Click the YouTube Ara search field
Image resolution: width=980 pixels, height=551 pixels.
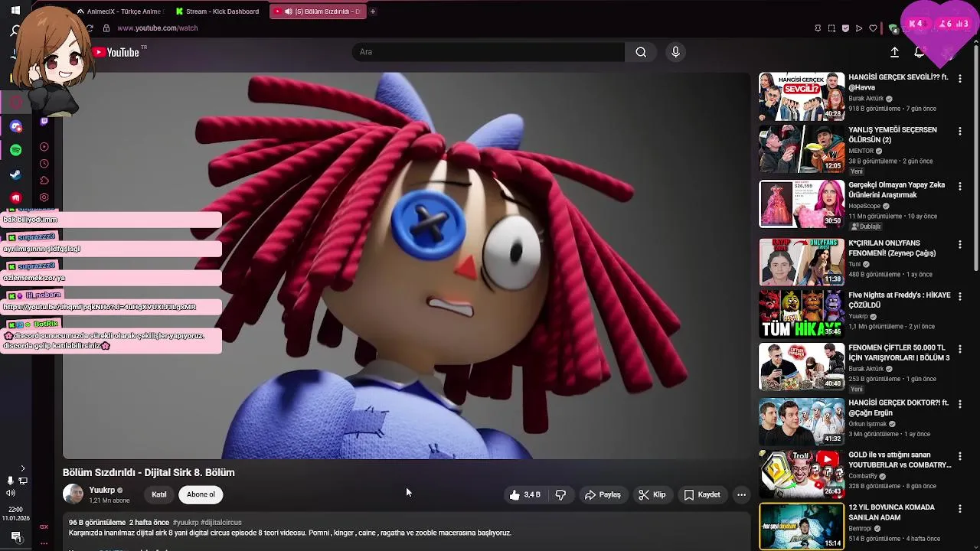point(488,52)
